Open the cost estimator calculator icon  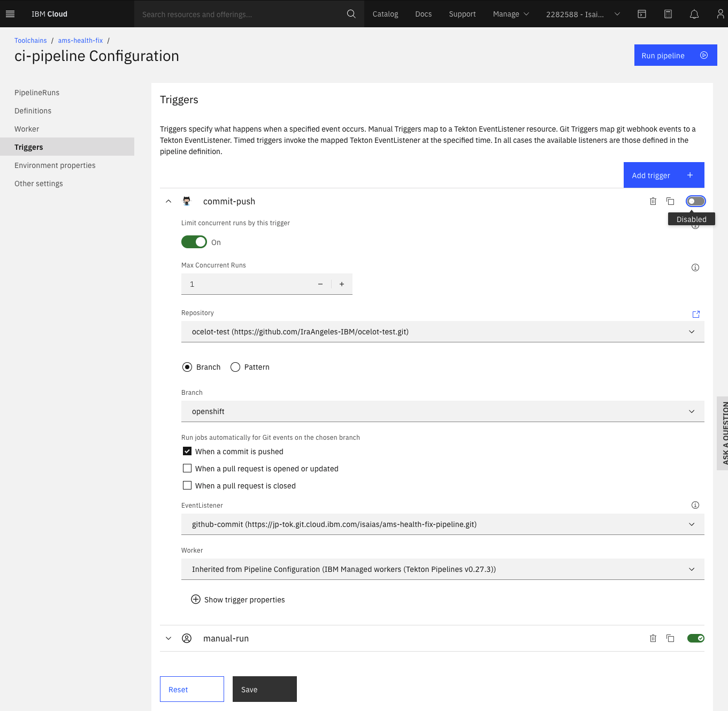pyautogui.click(x=668, y=14)
